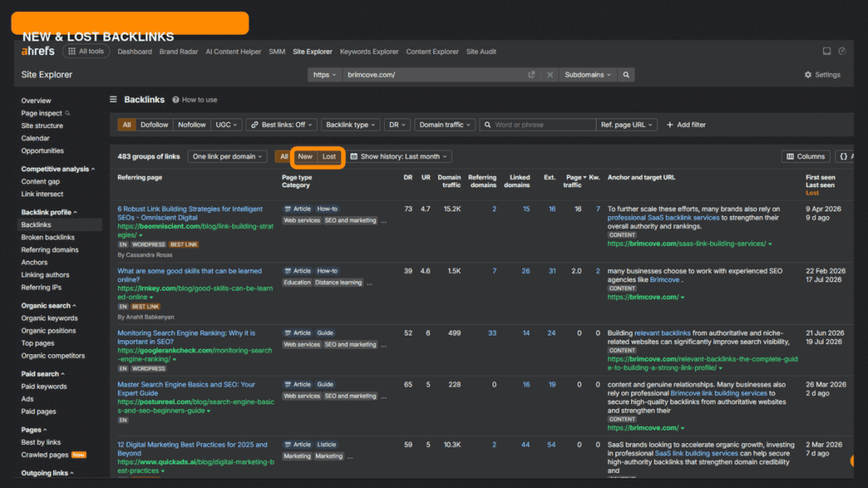Select the All link-type filter

[x=127, y=125]
